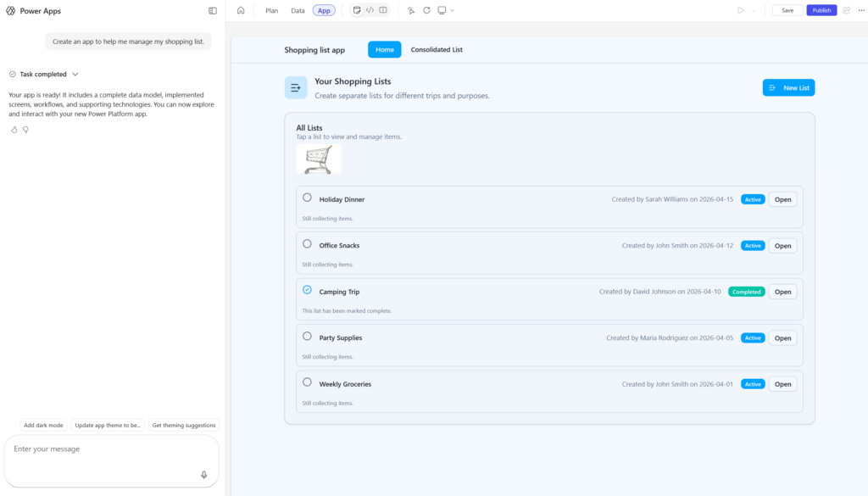Mark Holiday Dinner list as complete
Image resolution: width=868 pixels, height=496 pixels.
point(307,198)
